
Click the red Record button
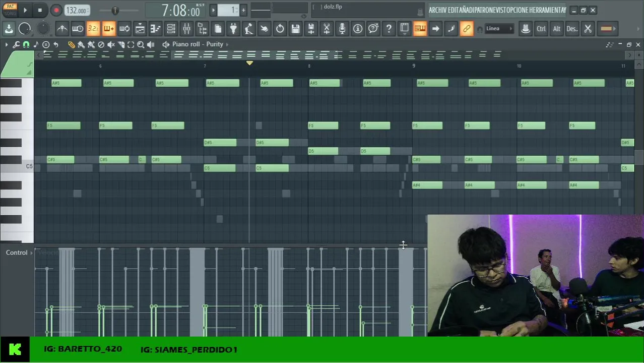point(56,10)
